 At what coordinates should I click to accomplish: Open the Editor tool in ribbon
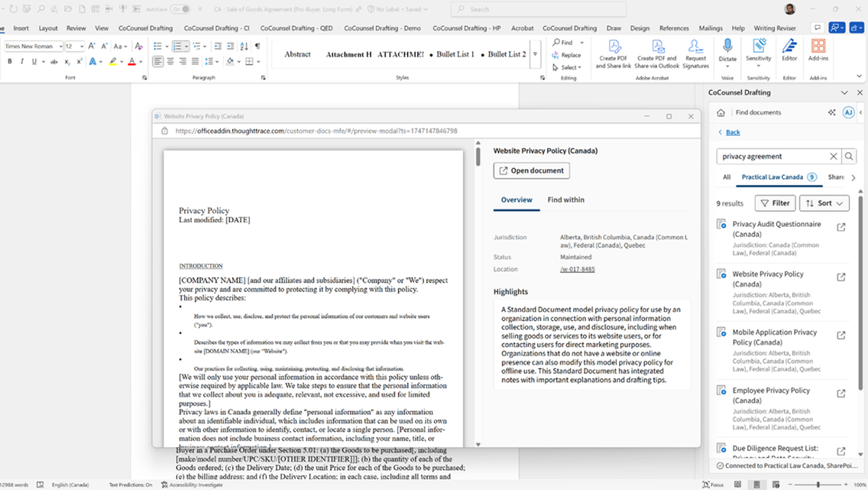789,50
